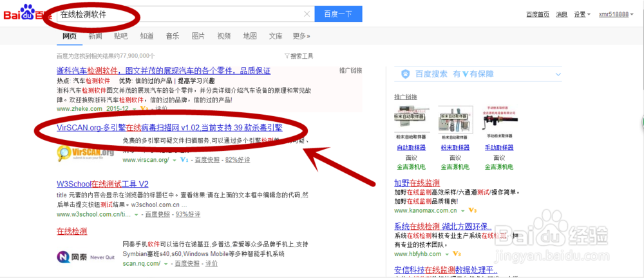Image resolution: width=644 pixels, height=278 pixels.
Task: Open W3School在线测试工具 V2 result
Action: pos(102,183)
